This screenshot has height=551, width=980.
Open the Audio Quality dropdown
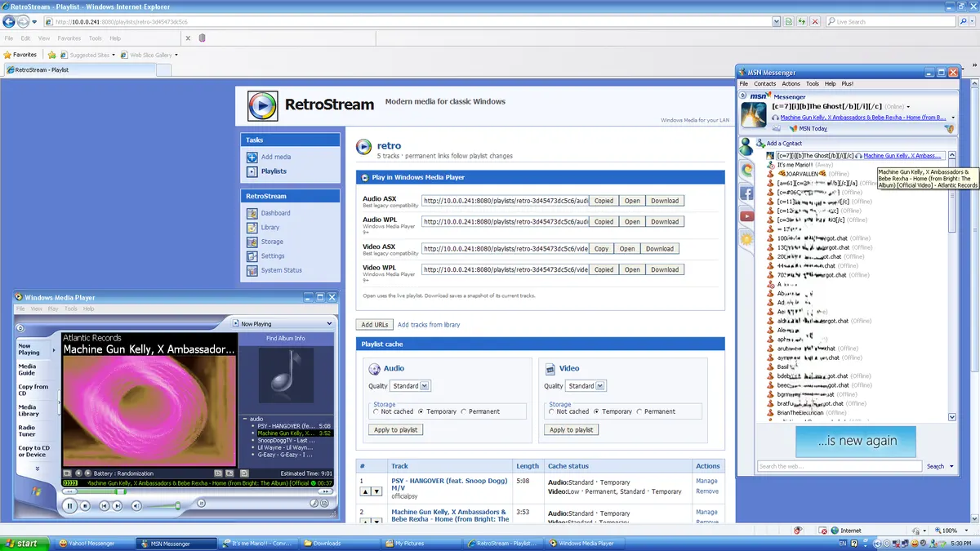tap(410, 386)
